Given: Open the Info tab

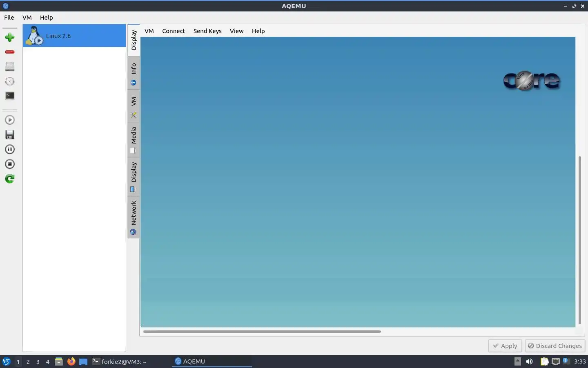Looking at the screenshot, I should tap(134, 73).
